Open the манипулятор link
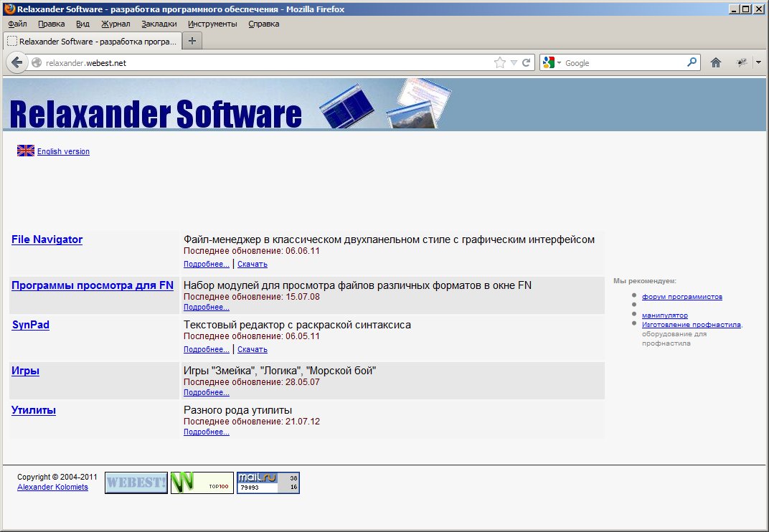The height and width of the screenshot is (532, 769). point(664,315)
